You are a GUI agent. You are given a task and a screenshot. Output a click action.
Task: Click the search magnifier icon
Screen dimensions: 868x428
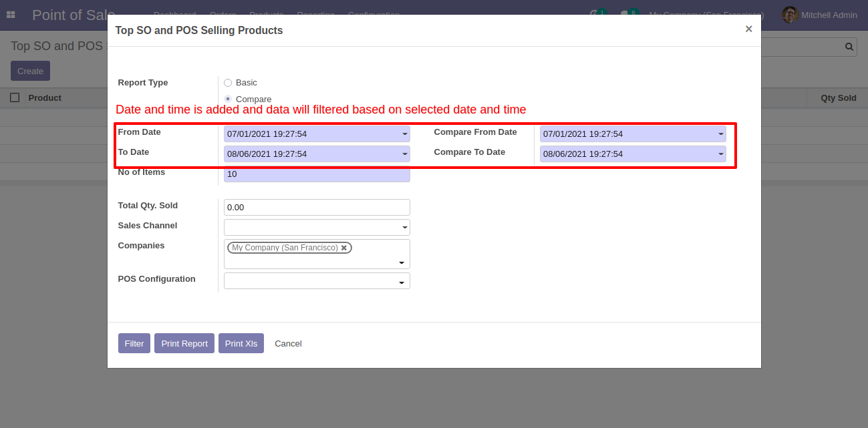[849, 47]
